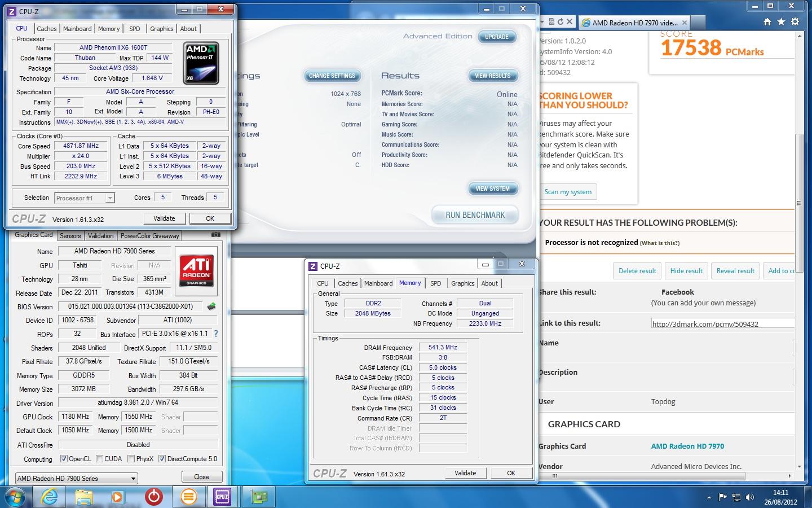
Task: Click the Bus Interface question mark icon
Action: (x=215, y=334)
